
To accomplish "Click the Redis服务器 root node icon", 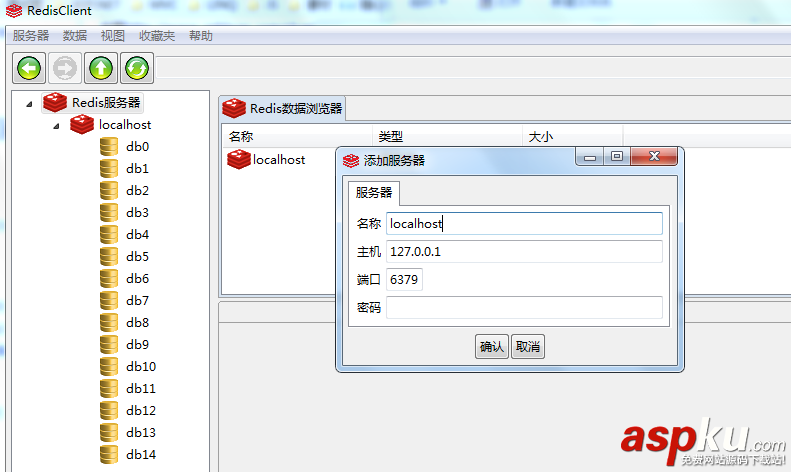I will coord(55,102).
